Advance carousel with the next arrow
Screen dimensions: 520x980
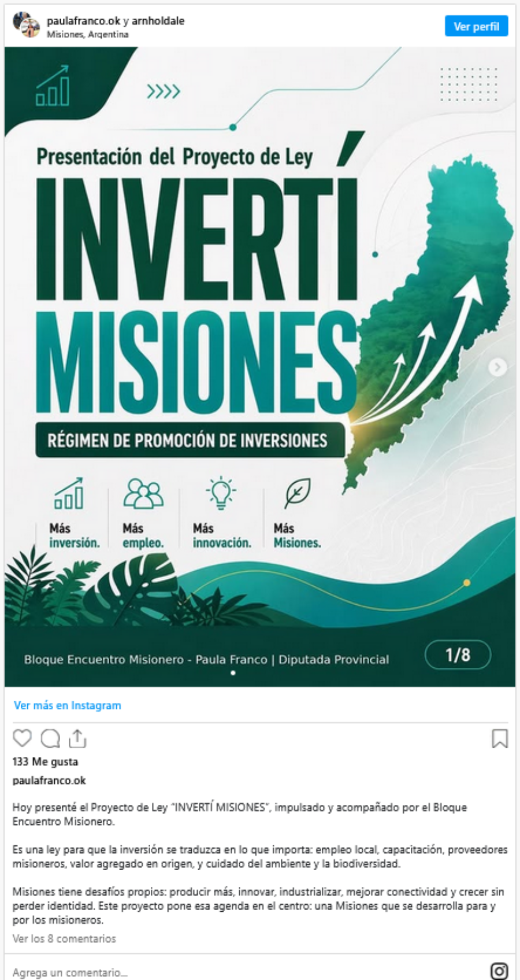(497, 367)
